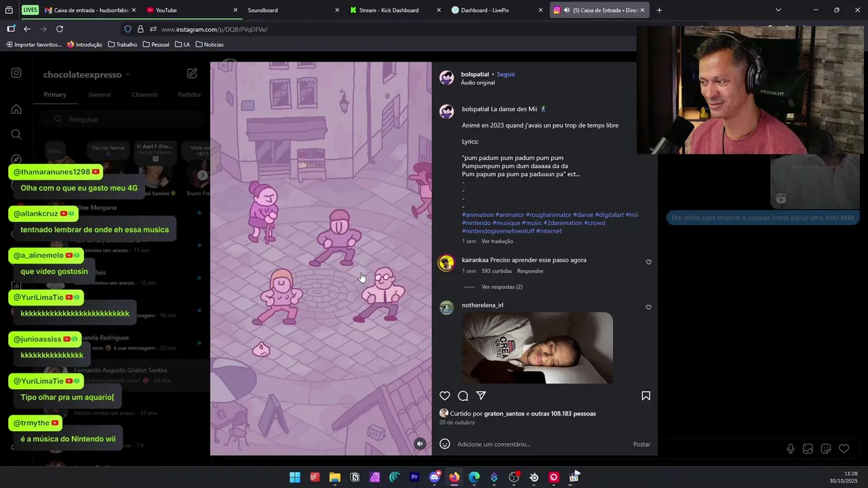Image resolution: width=868 pixels, height=488 pixels.
Task: Like notherelena_irl's comment
Action: point(648,308)
